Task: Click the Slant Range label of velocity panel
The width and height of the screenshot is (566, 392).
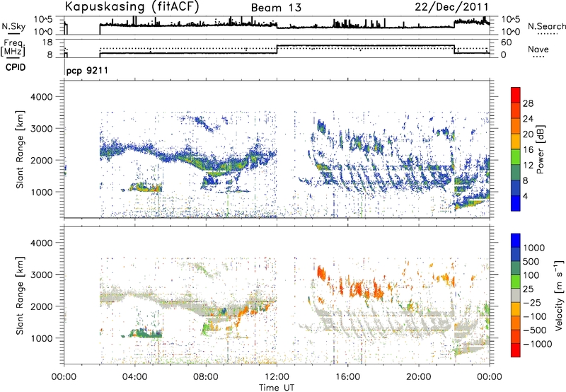Action: (x=20, y=296)
